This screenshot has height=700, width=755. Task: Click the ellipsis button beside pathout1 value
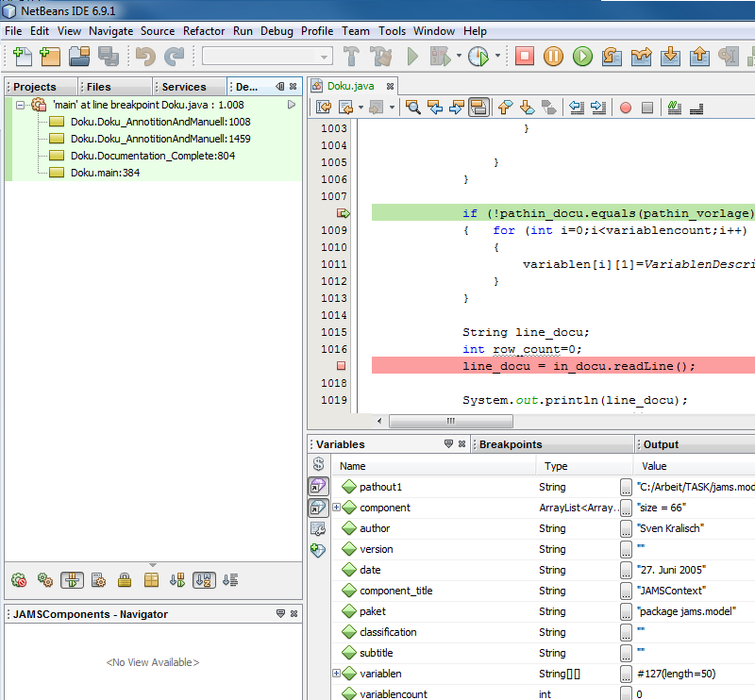tap(626, 487)
